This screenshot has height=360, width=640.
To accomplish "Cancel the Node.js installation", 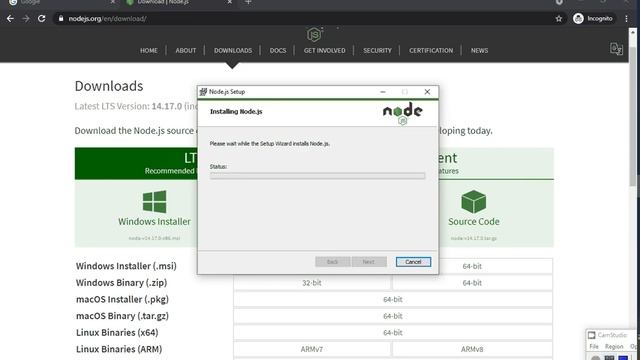I will click(x=413, y=262).
